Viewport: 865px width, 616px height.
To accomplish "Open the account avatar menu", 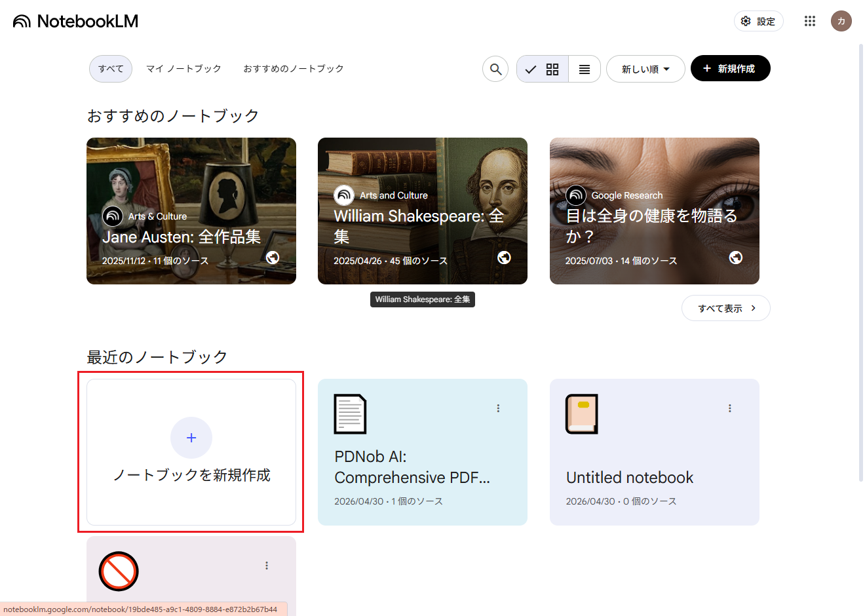I will click(x=841, y=21).
